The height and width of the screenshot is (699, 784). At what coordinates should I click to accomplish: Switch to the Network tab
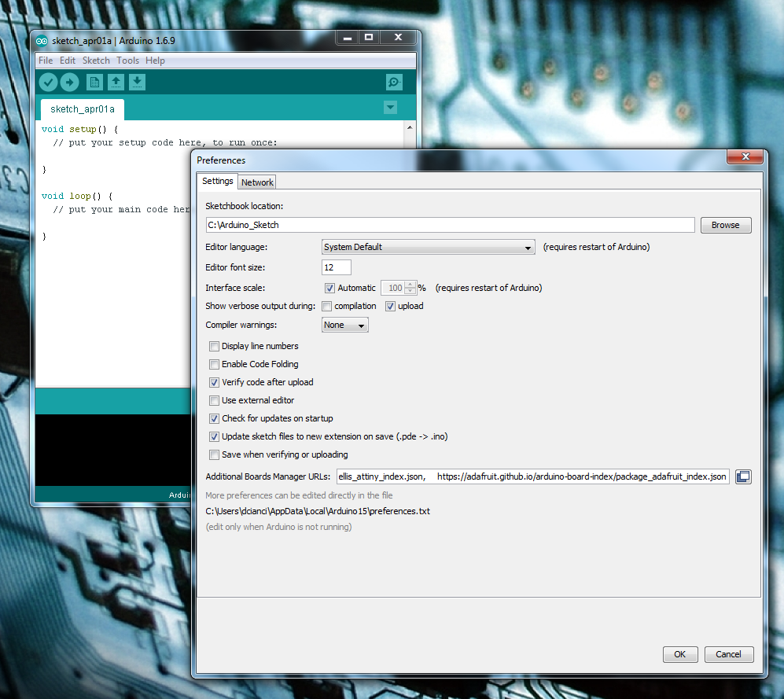257,182
